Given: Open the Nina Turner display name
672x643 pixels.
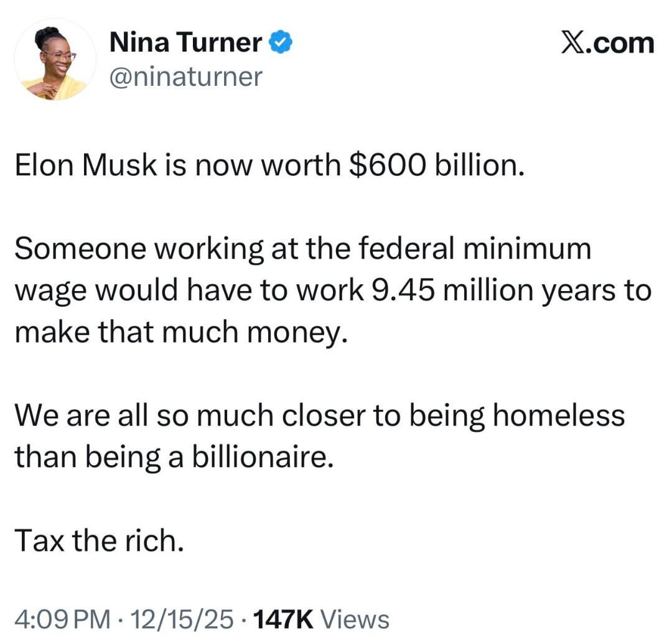Looking at the screenshot, I should point(185,43).
